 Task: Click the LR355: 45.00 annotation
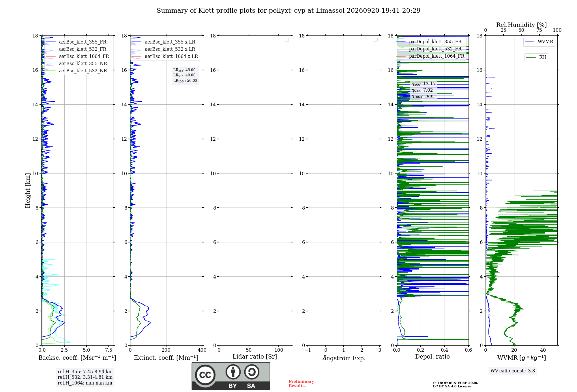184,70
